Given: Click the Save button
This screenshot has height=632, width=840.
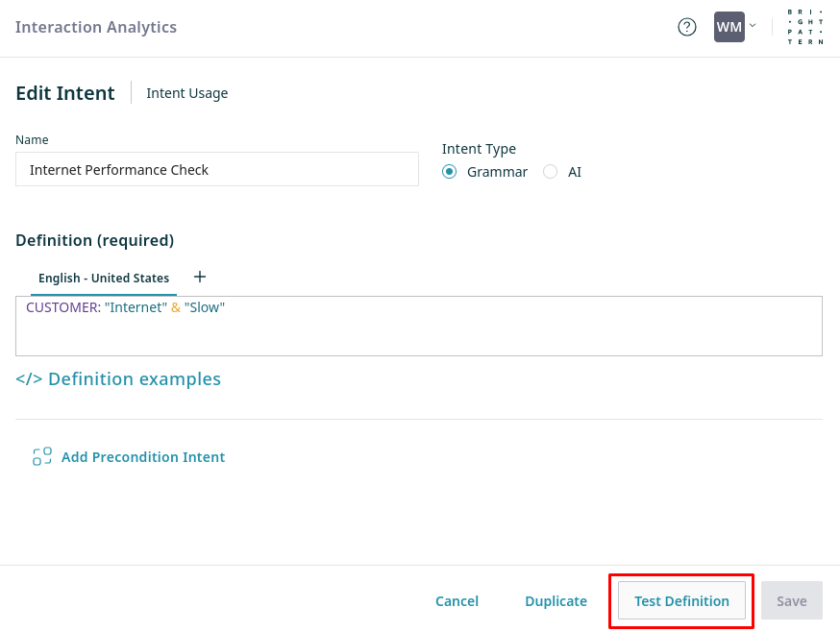Looking at the screenshot, I should point(791,601).
